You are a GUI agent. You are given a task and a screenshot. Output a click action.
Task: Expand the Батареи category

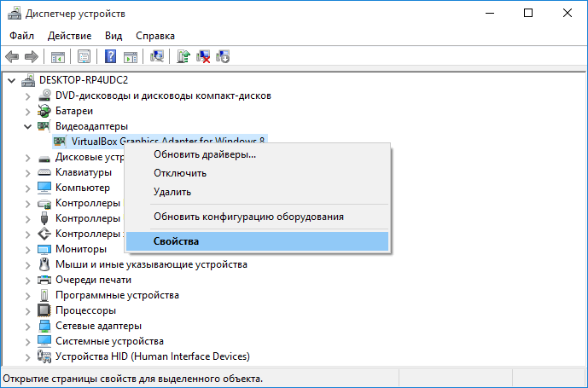[27, 111]
